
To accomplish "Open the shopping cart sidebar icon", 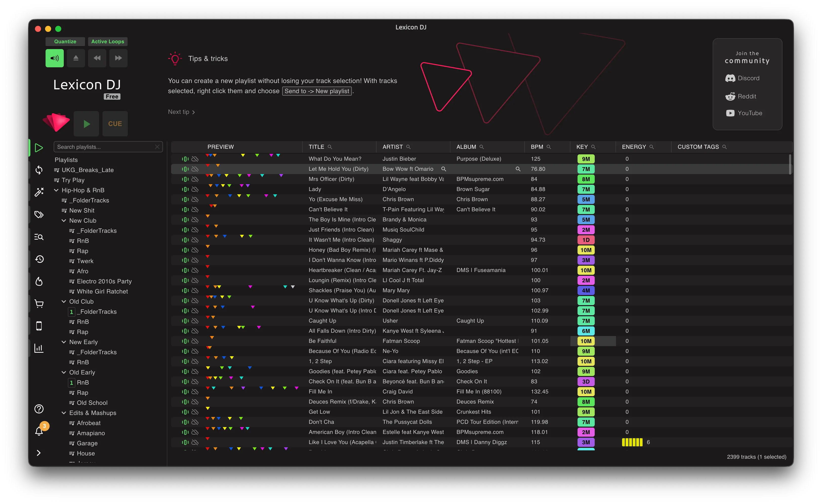I will pyautogui.click(x=39, y=304).
